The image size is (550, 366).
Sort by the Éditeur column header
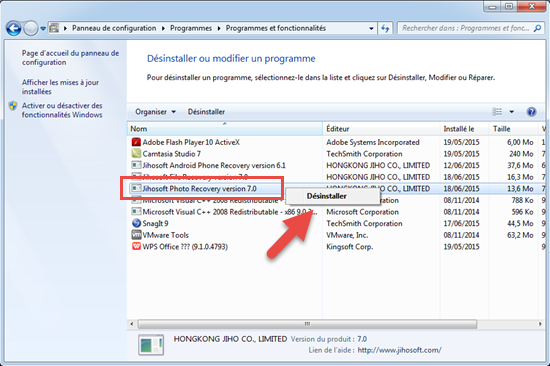pos(381,129)
